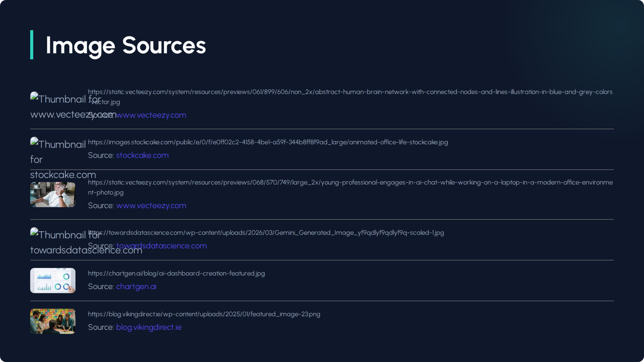Click the broken thumbnail icon for towardsdatascience.com
Image resolution: width=644 pixels, height=362 pixels.
(34, 232)
